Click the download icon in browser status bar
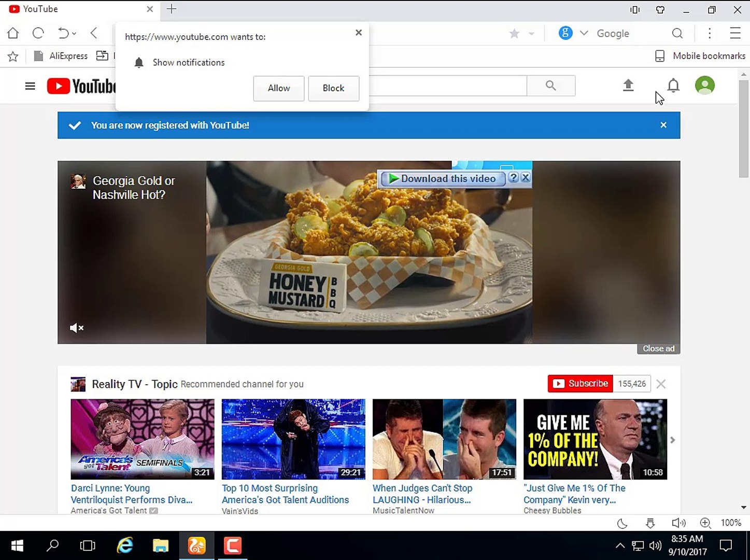This screenshot has height=560, width=750. click(650, 523)
